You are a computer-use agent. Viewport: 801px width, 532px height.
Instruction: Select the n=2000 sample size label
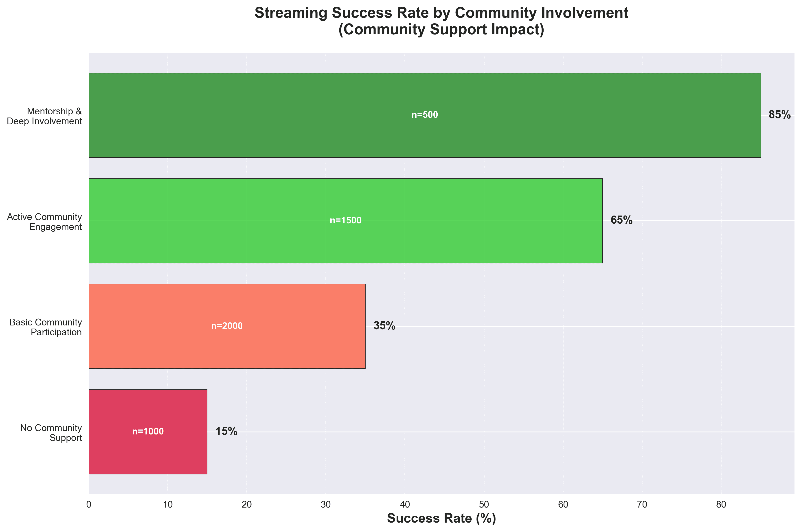click(227, 326)
